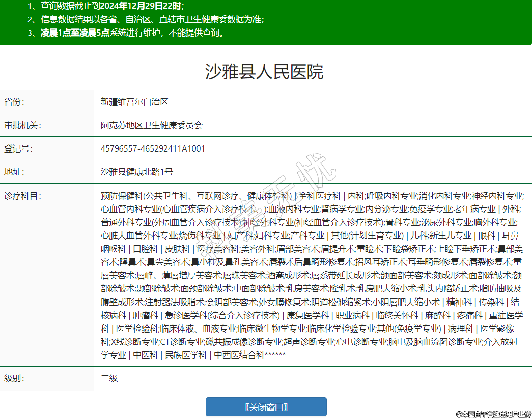
Task: Click the data cutoff date 2024年12月29日22时
Action: [140, 6]
